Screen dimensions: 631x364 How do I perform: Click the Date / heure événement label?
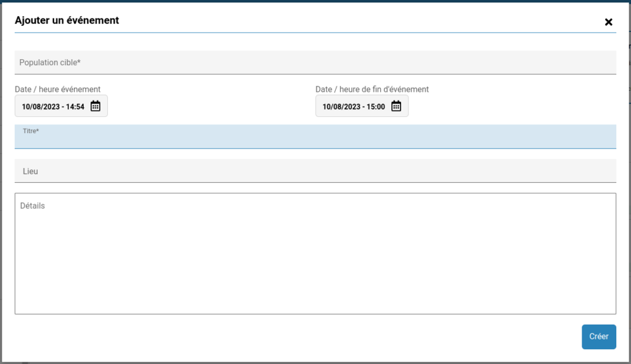57,89
